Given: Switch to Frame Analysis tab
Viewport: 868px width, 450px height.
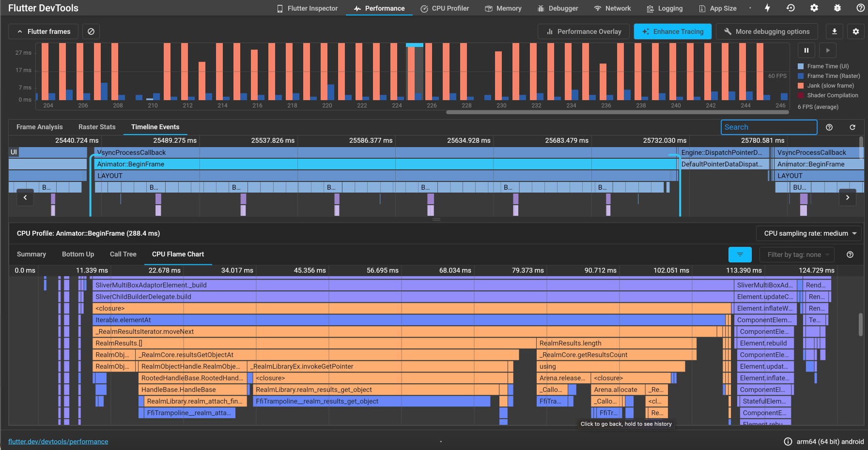Looking at the screenshot, I should [40, 127].
